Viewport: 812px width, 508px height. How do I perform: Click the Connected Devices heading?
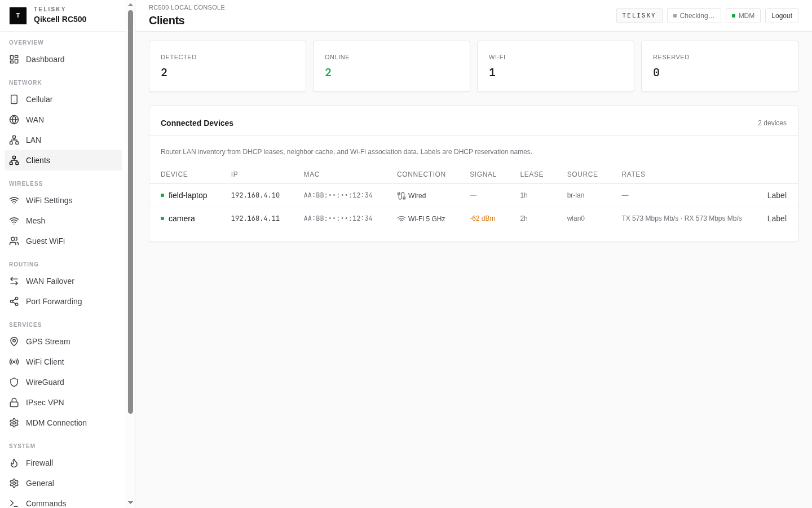pyautogui.click(x=197, y=123)
